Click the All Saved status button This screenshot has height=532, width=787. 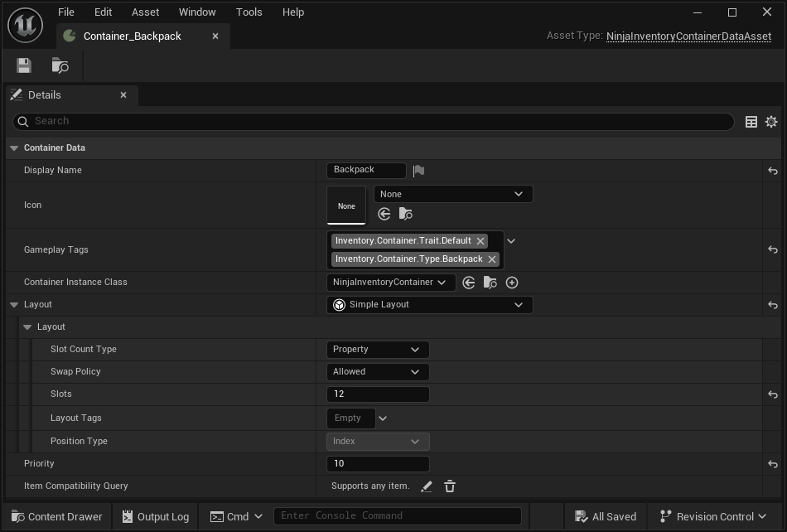(x=606, y=516)
